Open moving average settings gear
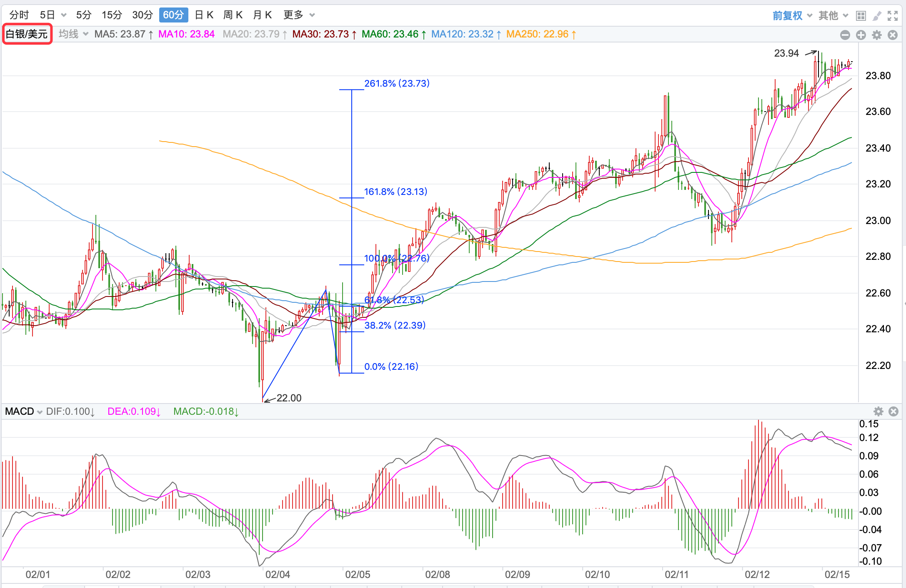 tap(876, 35)
